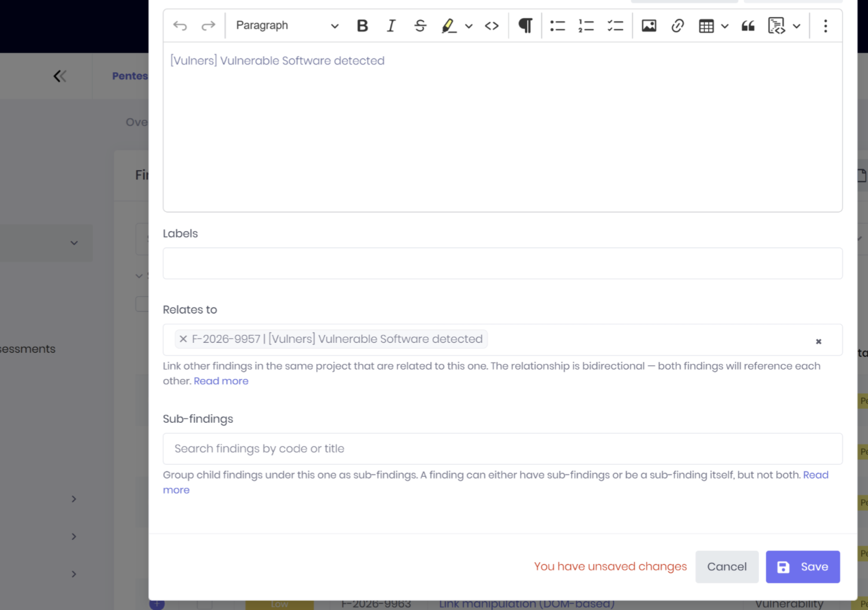Open Read more link about sub-findings
Screen dimensions: 868x610
point(816,475)
